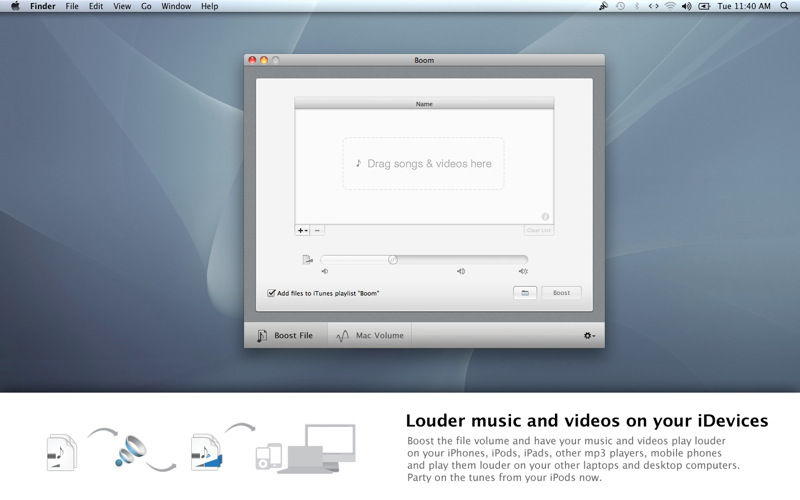Click the Boom menu bar status icon
The image size is (800, 500).
(x=604, y=6)
